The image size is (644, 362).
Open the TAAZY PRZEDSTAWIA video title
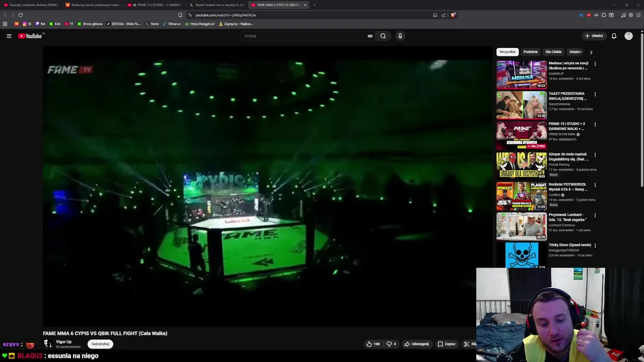coord(568,96)
